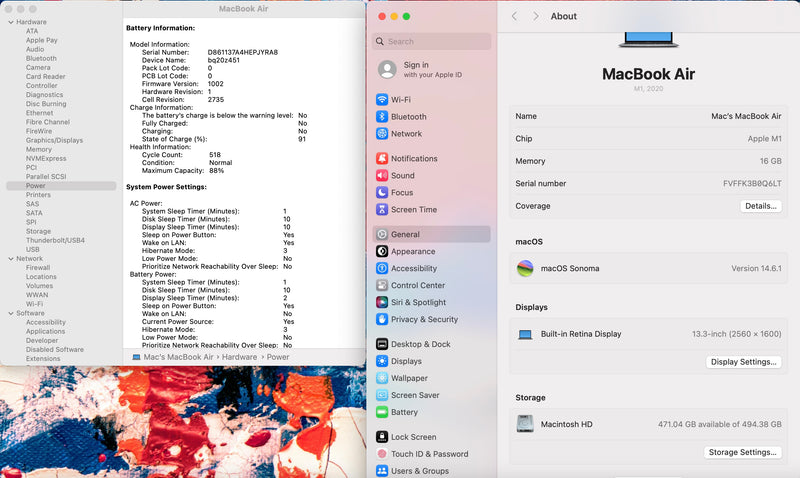
Task: Open the Screen Saver icon
Action: point(382,395)
